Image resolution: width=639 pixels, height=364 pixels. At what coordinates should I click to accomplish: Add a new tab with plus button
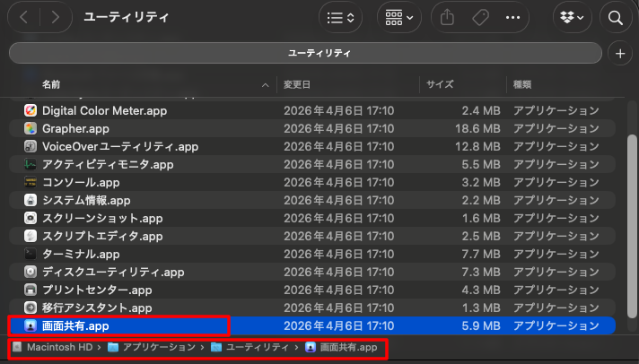(620, 53)
